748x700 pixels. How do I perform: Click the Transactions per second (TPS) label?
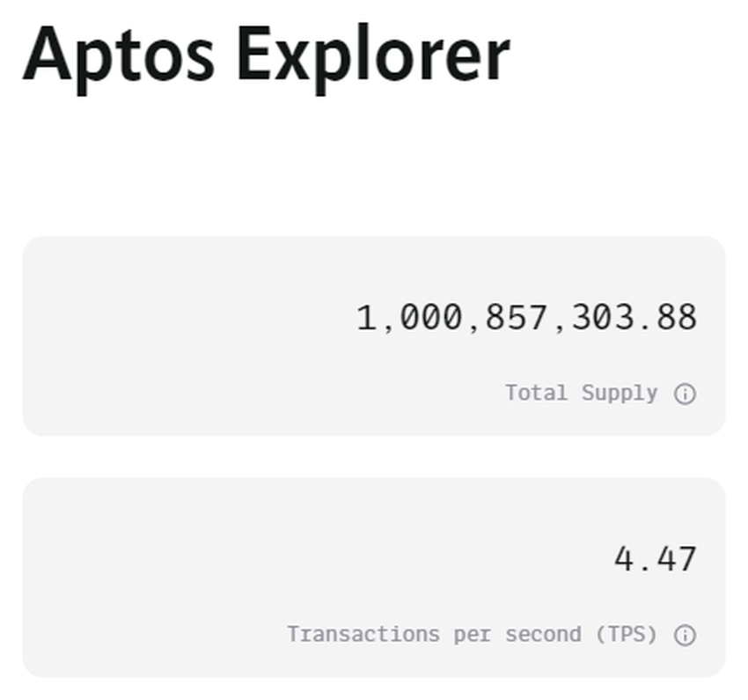pyautogui.click(x=472, y=634)
